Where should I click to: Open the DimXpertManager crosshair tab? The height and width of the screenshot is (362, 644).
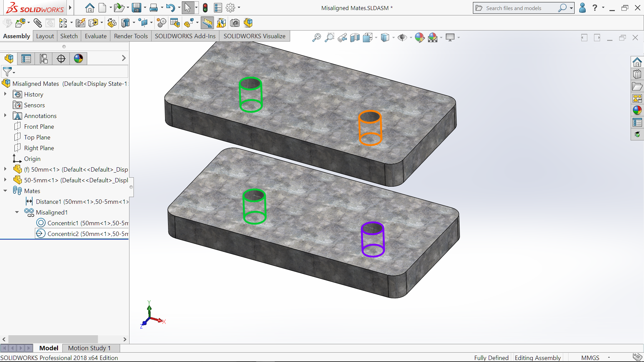tap(61, 59)
